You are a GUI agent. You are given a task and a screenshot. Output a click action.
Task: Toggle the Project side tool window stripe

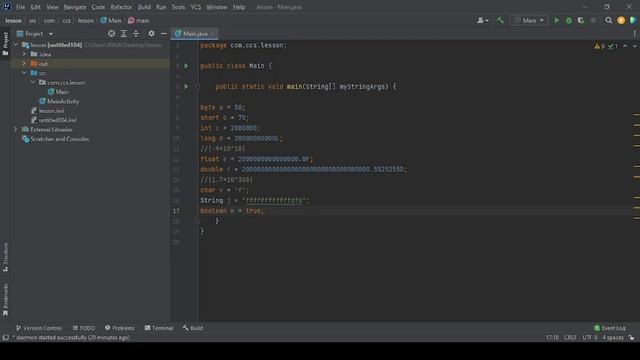point(5,44)
